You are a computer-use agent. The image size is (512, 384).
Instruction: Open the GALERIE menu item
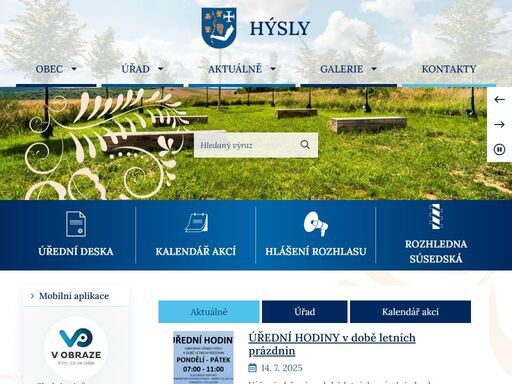pos(341,69)
